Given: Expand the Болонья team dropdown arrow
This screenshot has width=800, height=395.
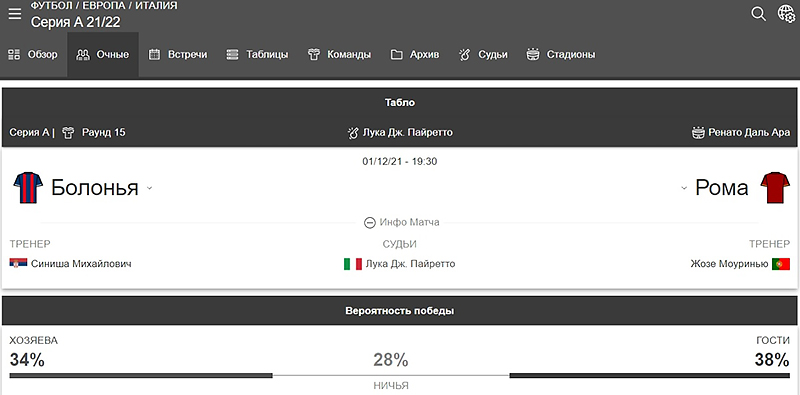Looking at the screenshot, I should tap(149, 188).
